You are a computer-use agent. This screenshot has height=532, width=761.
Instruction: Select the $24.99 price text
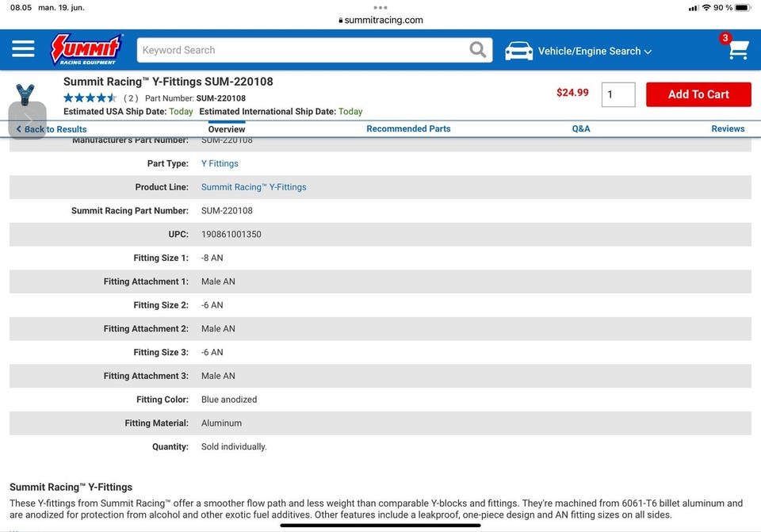click(572, 93)
